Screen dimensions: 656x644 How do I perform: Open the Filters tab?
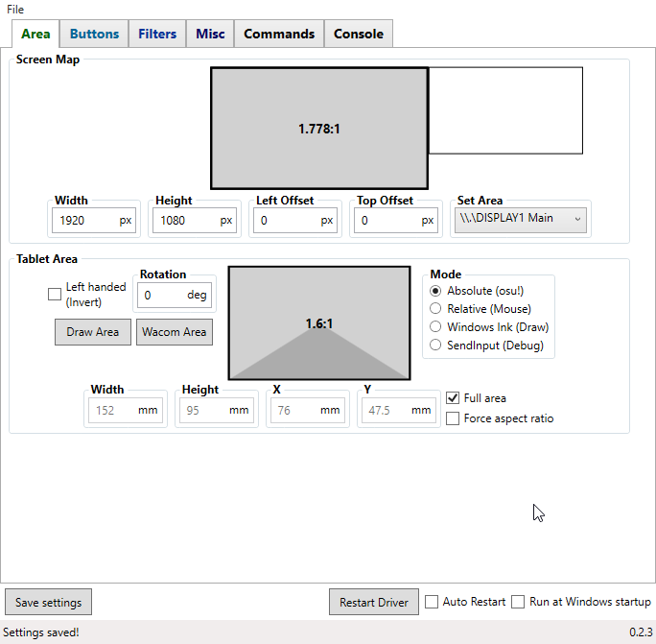tap(157, 34)
